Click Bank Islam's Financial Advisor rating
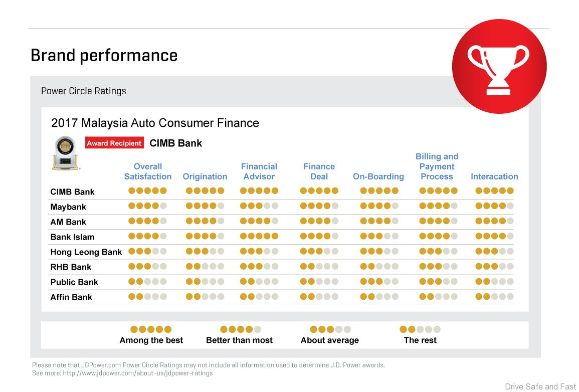 259,236
